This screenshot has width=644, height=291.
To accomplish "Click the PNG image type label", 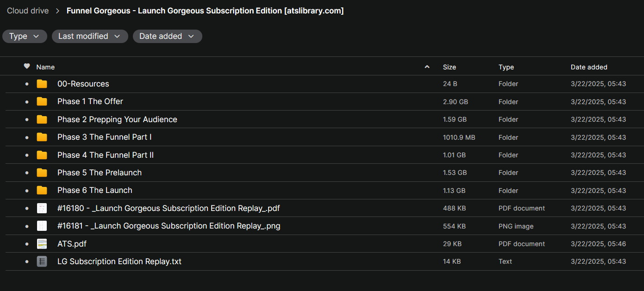I will tap(516, 226).
